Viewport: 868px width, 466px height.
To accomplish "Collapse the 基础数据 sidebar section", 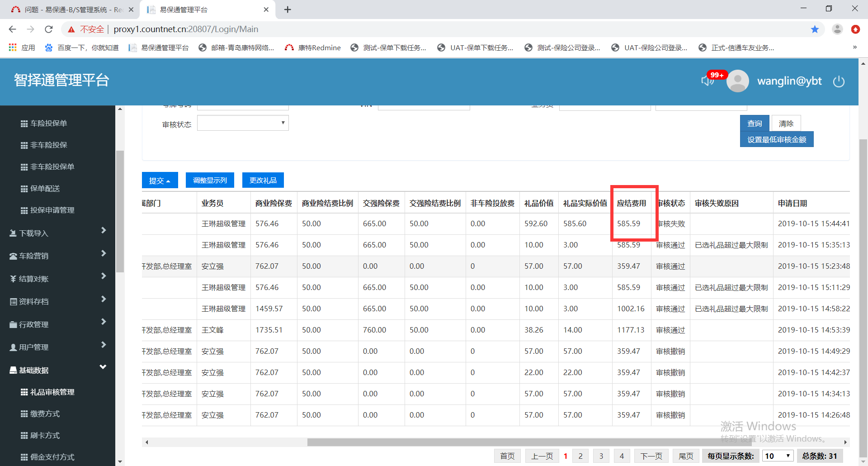I will click(x=57, y=370).
